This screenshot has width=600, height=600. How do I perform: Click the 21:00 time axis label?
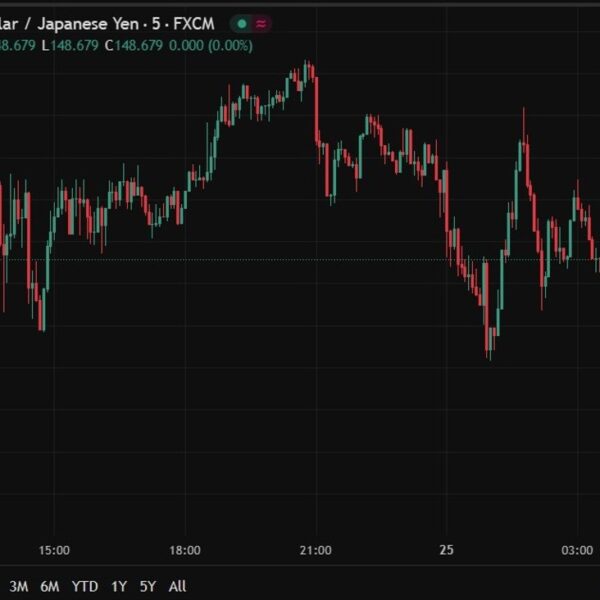(x=316, y=551)
